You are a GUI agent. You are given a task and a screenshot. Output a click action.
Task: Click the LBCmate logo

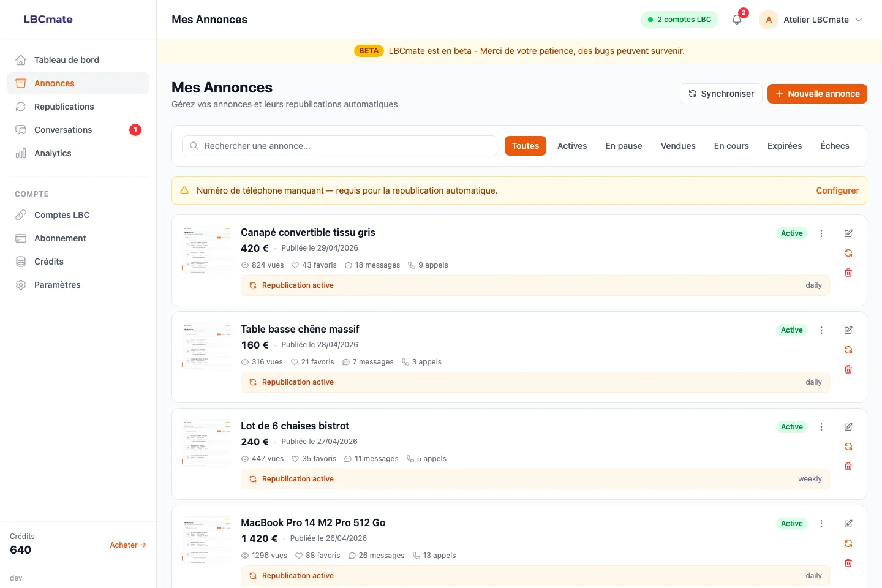pos(48,19)
